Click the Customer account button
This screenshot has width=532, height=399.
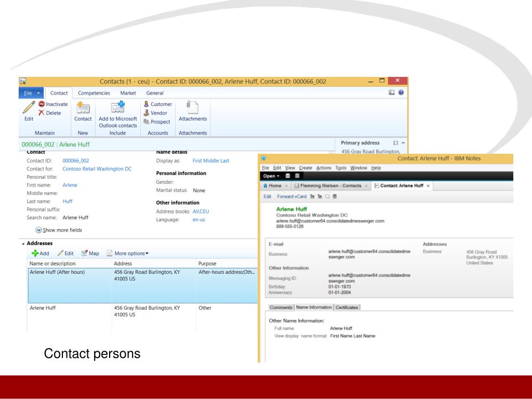(x=158, y=104)
